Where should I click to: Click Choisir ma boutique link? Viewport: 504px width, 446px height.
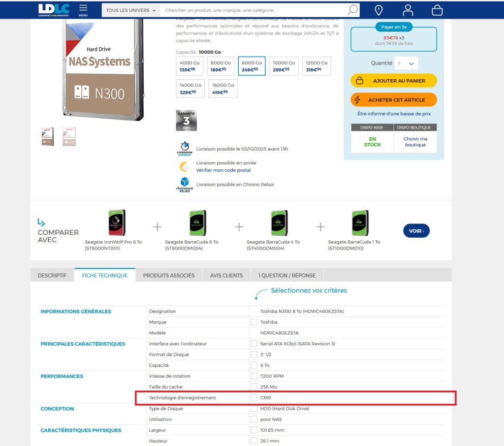(x=415, y=141)
